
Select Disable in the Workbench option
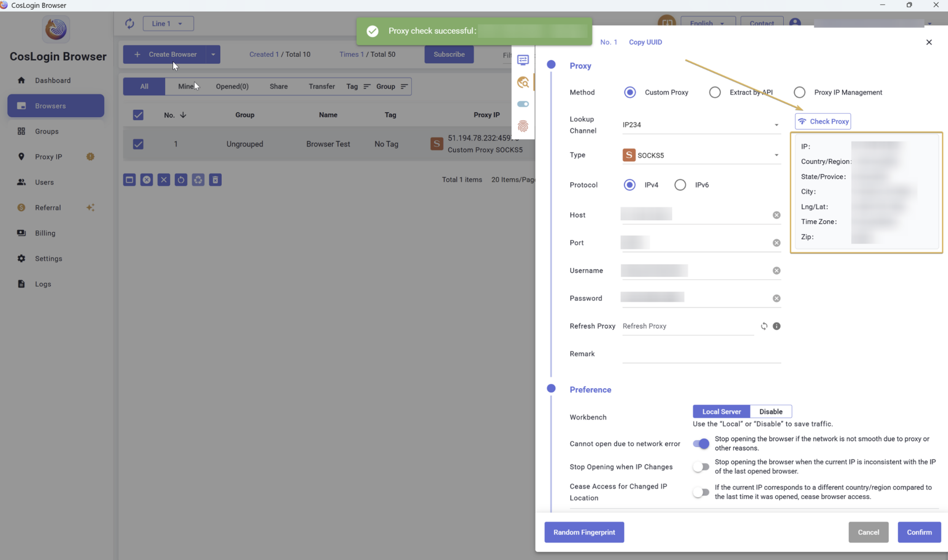[x=771, y=411]
